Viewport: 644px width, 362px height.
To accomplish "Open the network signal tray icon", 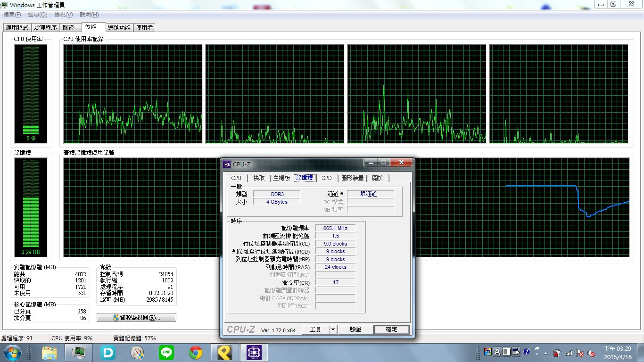I will point(569,353).
